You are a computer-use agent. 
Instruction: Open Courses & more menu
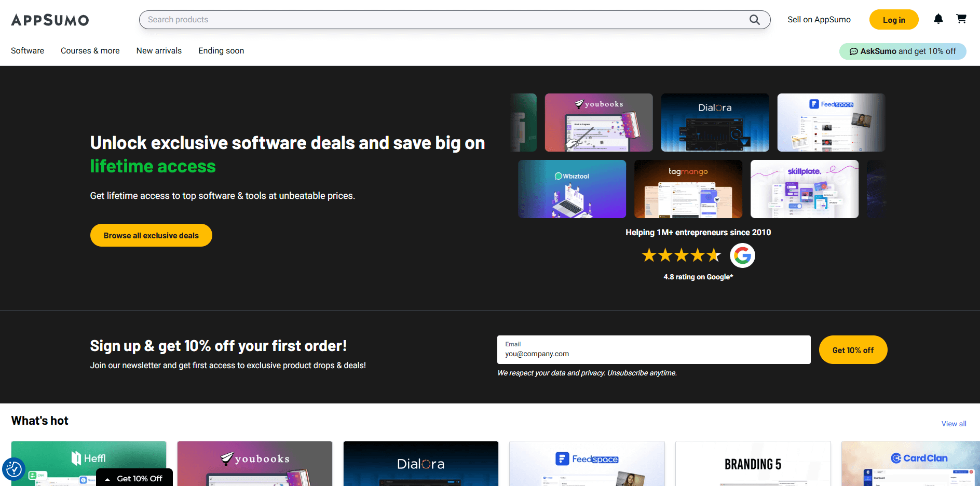pos(90,51)
